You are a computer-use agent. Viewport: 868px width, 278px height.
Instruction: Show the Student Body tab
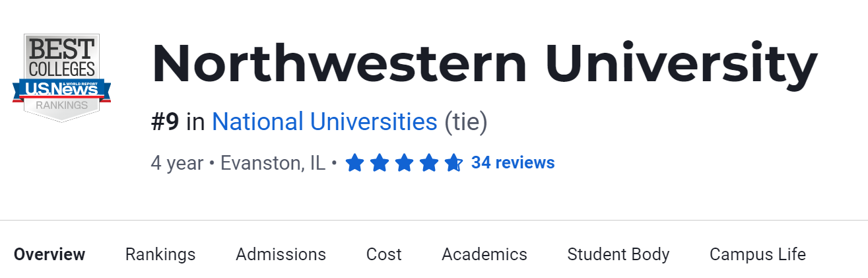618,254
